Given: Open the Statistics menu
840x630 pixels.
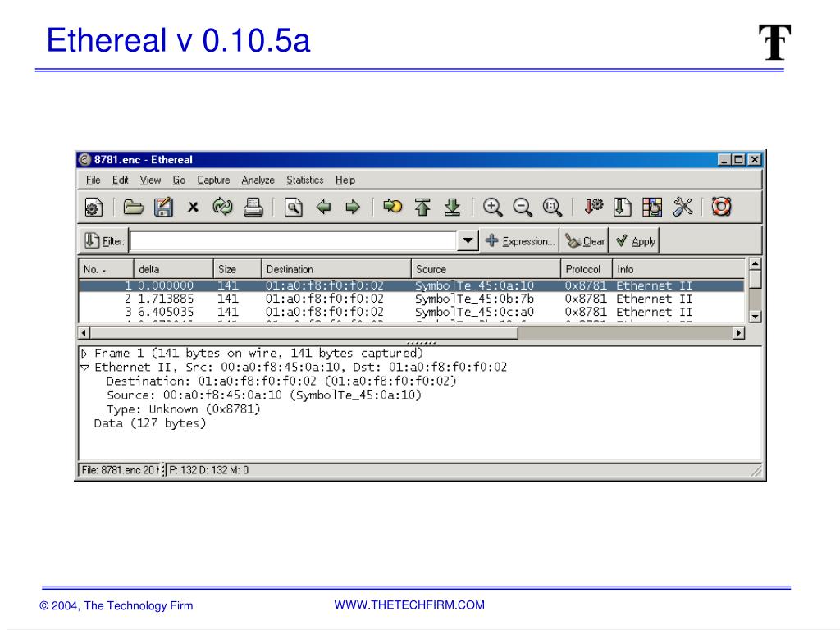Looking at the screenshot, I should (x=305, y=180).
